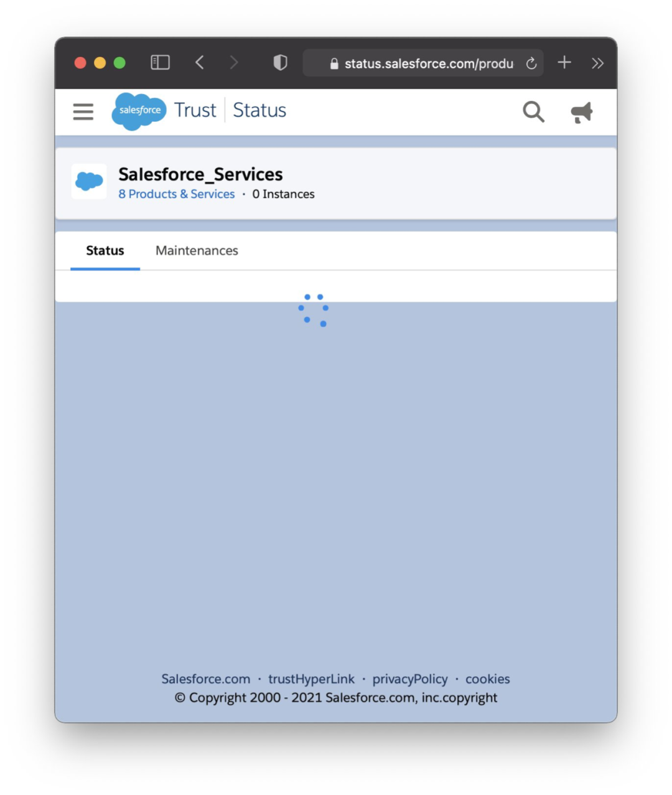
Task: Click the Status header title
Action: pos(259,110)
